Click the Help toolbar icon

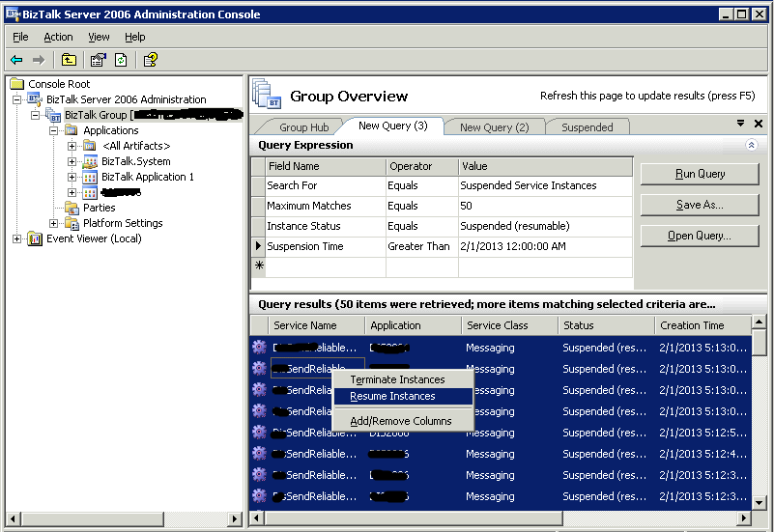(x=150, y=60)
